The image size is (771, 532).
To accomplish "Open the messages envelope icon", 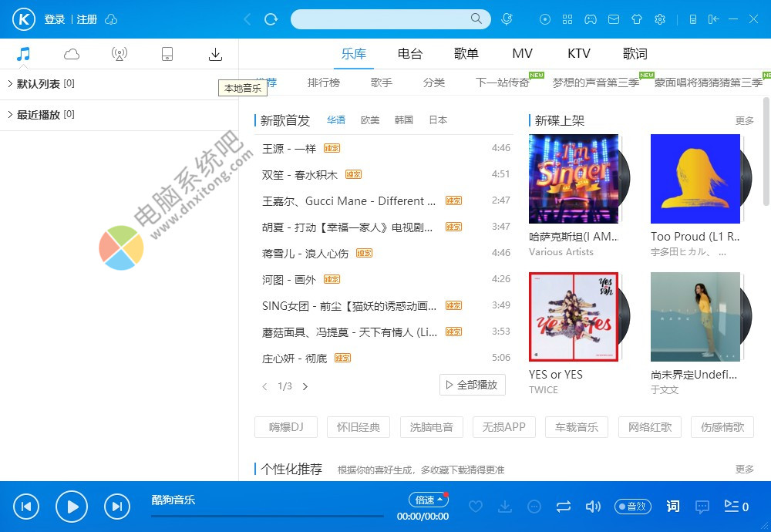I will tap(614, 19).
